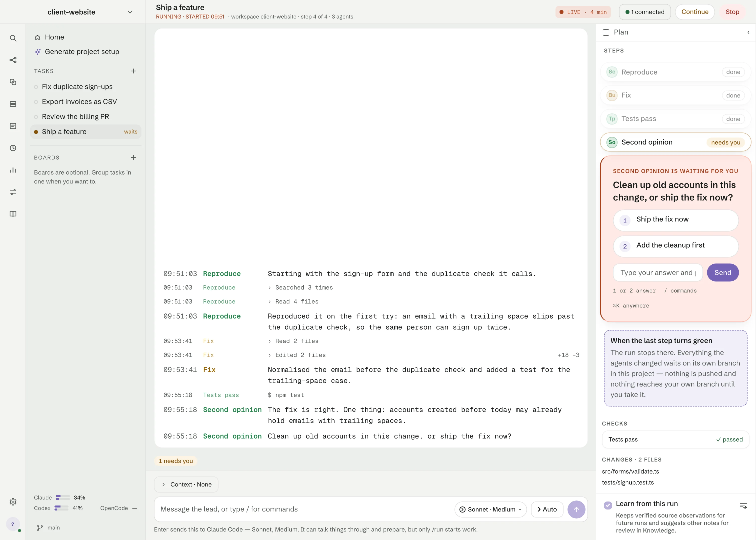Click the green connected status dot
The height and width of the screenshot is (540, 756).
click(627, 12)
